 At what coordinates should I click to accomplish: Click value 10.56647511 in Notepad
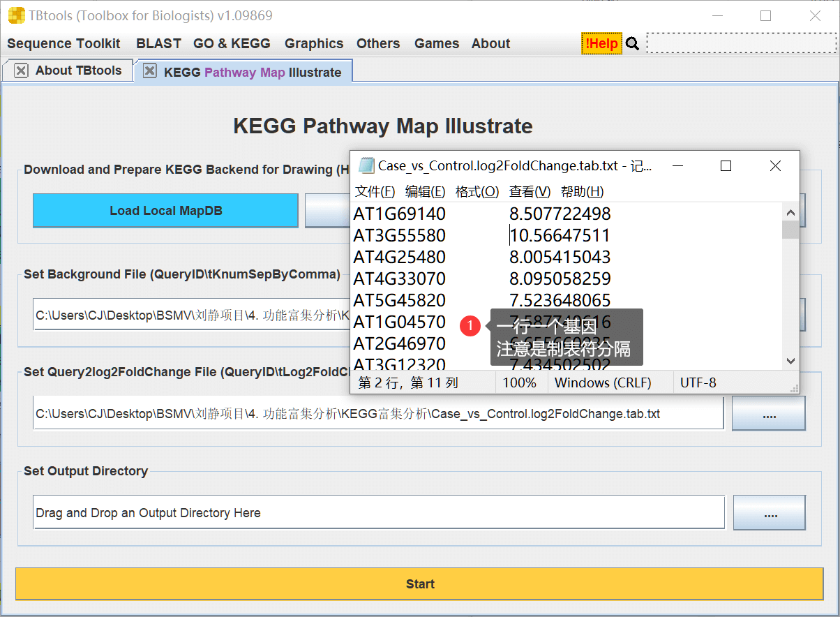click(x=560, y=235)
